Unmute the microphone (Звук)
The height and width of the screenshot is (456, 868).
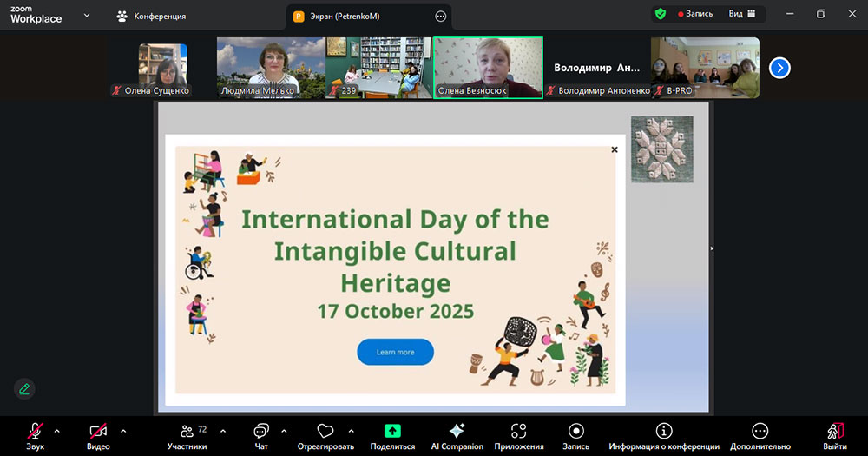36,432
